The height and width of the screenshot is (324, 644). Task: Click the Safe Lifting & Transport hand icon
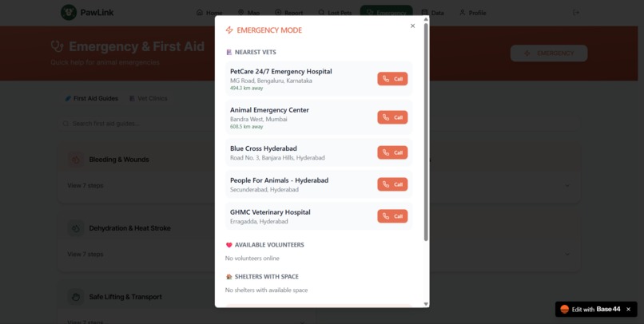76,297
